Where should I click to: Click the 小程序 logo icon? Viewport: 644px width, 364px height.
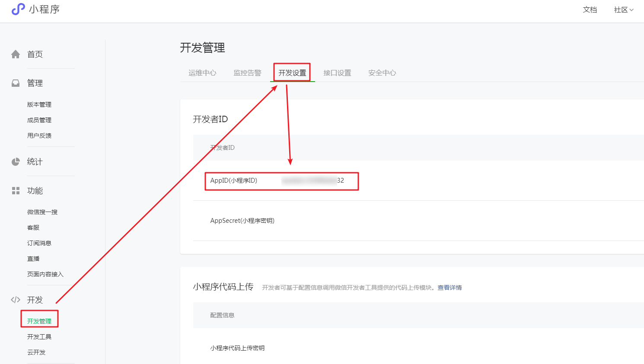(18, 9)
